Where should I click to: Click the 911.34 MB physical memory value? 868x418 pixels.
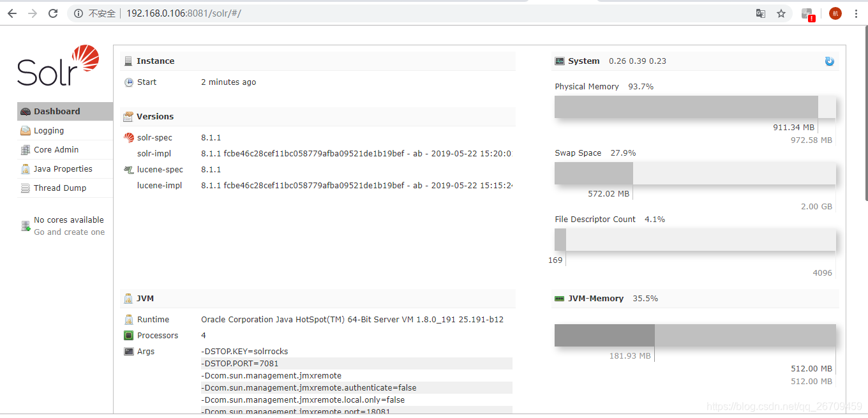point(793,128)
